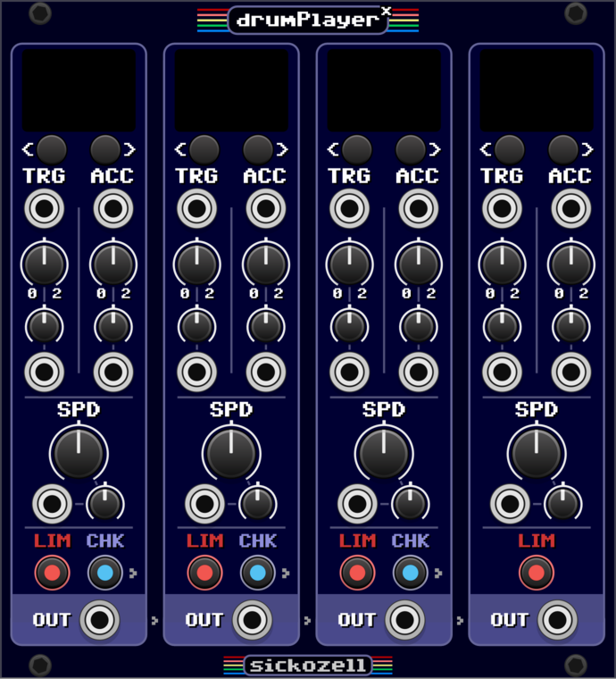Click the SPD attenuator knob in fourth channel

pos(562,504)
